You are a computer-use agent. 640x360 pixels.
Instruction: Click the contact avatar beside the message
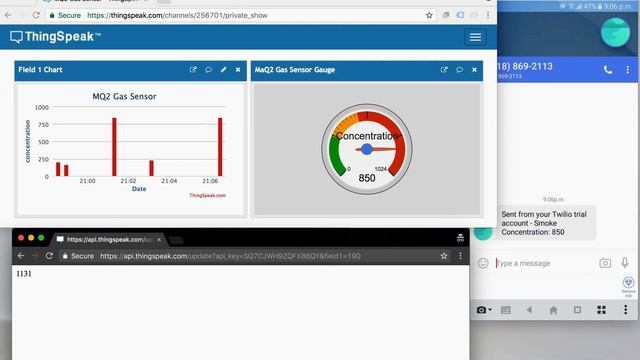(483, 232)
